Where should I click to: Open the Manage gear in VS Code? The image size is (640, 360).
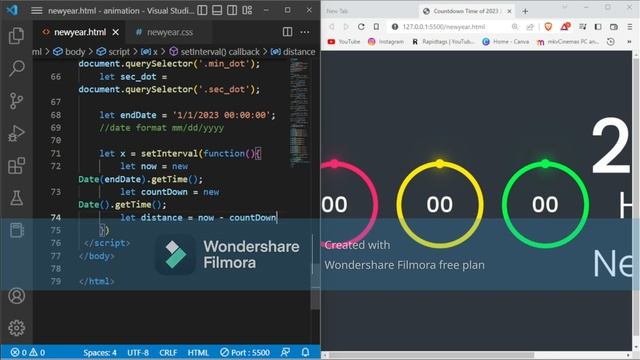16,328
